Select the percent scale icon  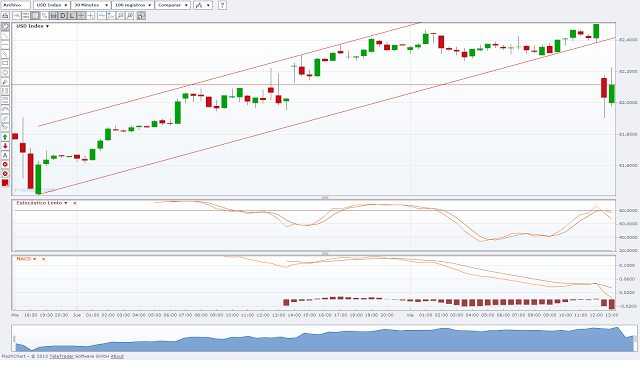(44, 16)
